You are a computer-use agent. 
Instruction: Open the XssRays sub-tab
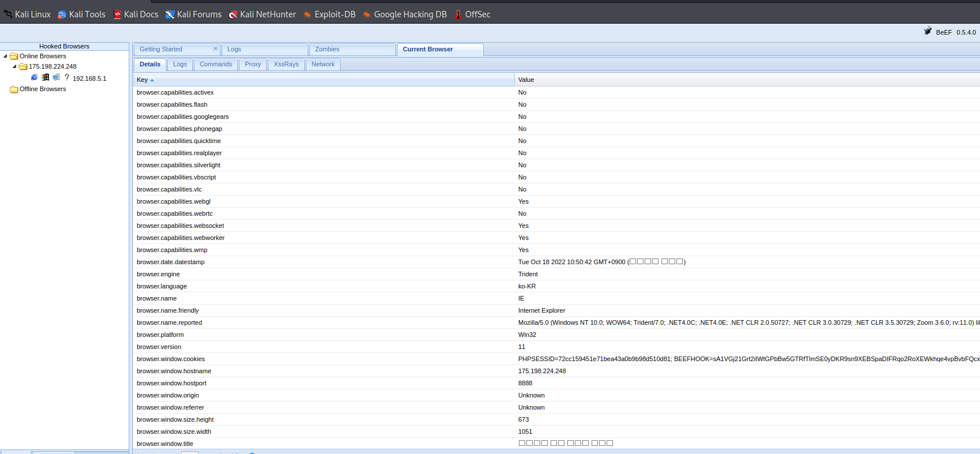(x=286, y=65)
